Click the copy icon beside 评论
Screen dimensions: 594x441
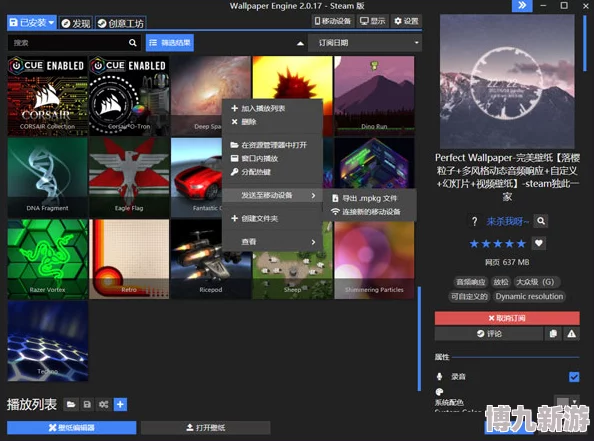553,334
